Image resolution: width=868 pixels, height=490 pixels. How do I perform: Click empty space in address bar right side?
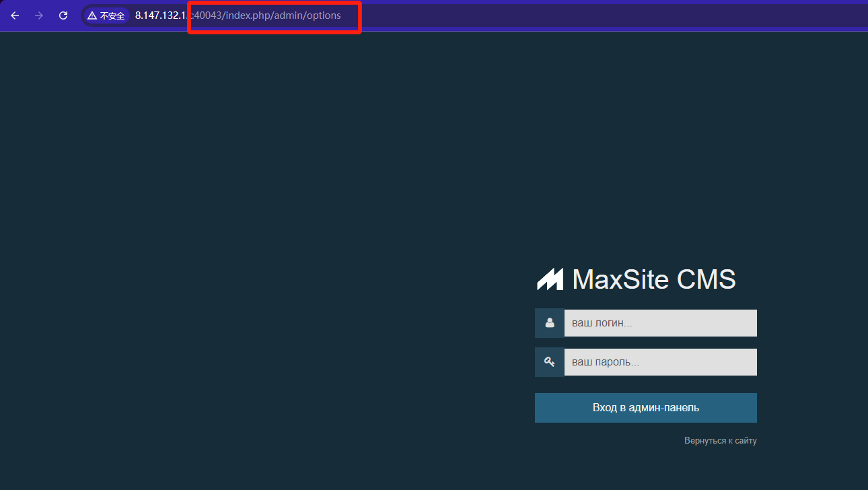606,15
